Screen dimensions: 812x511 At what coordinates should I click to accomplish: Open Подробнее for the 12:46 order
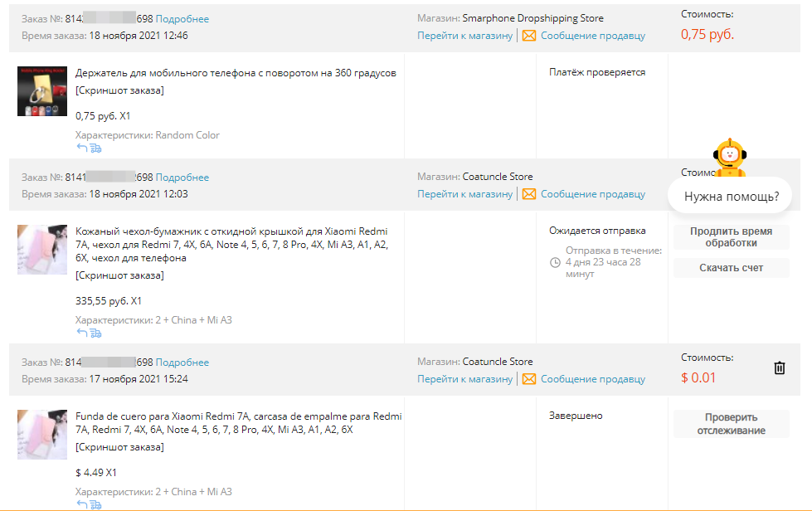coord(182,19)
